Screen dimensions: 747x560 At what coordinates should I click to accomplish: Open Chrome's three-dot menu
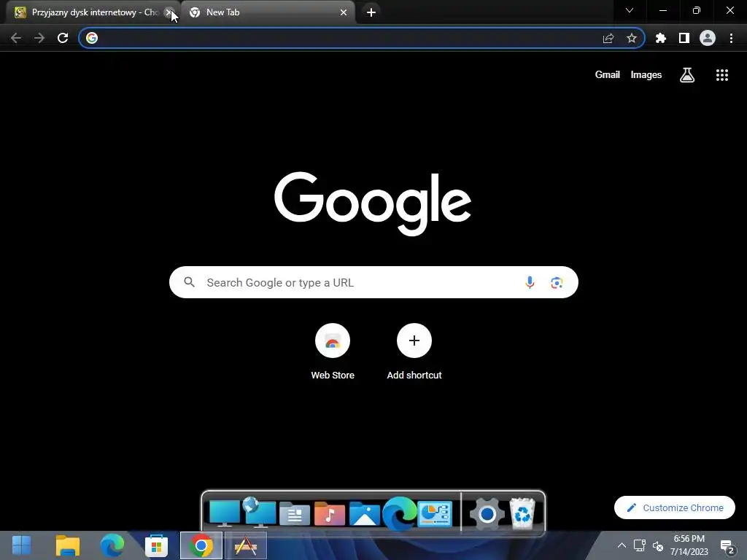[x=731, y=38]
